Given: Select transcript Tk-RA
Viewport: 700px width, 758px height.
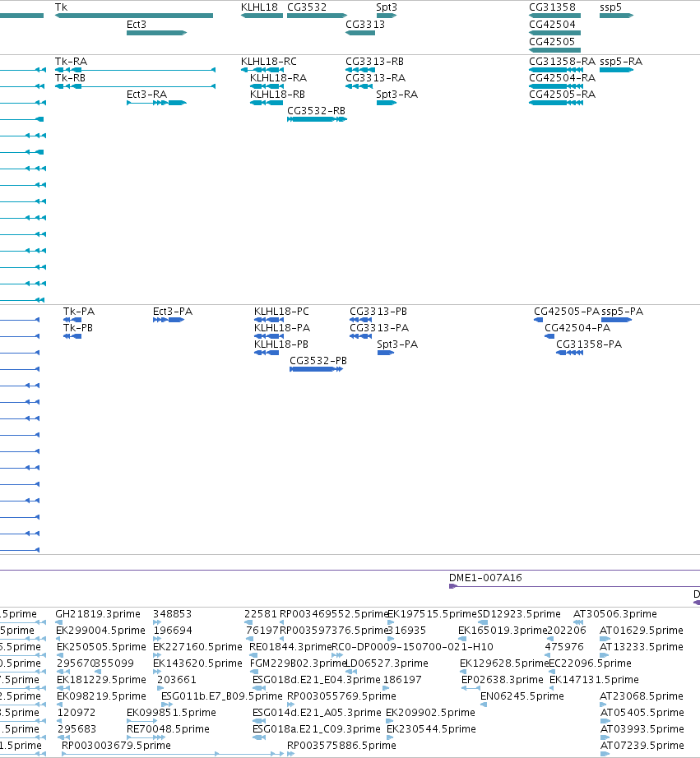Looking at the screenshot, I should pyautogui.click(x=135, y=70).
